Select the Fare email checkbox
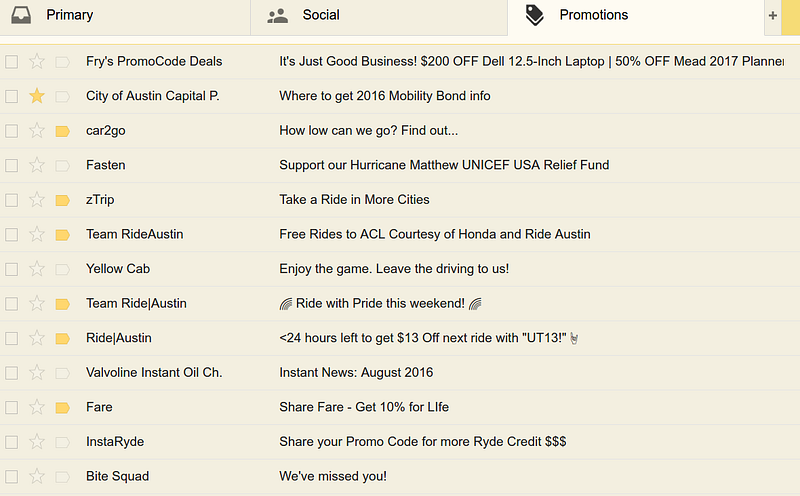800x496 pixels. (x=11, y=408)
